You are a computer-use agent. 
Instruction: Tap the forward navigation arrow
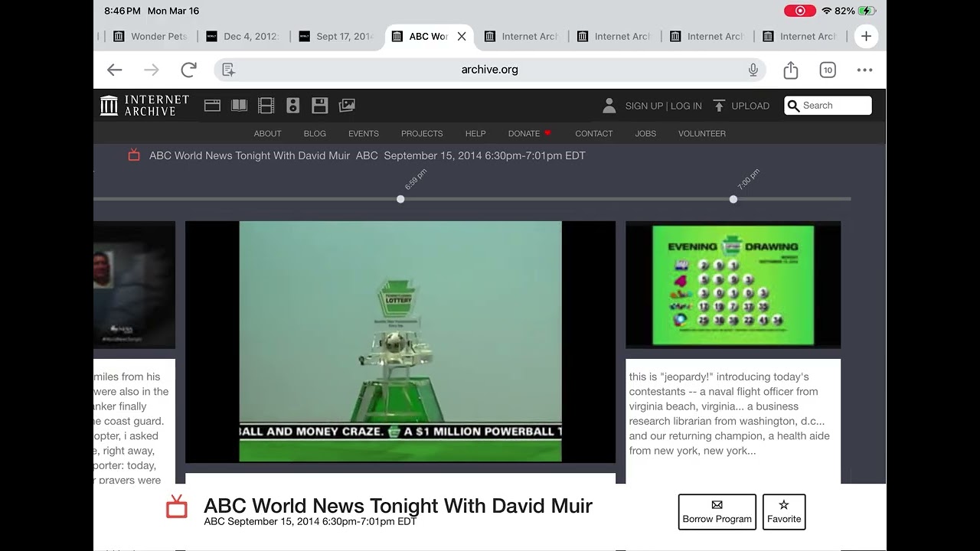(152, 70)
